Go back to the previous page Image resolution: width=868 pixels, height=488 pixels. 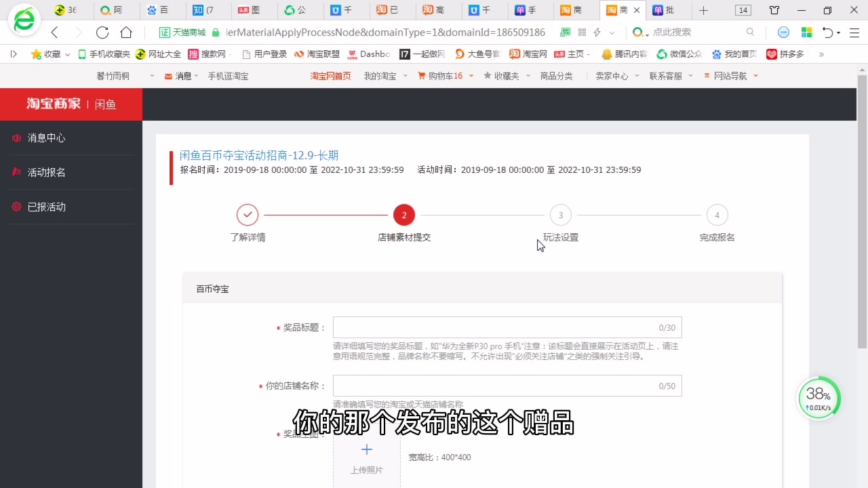click(x=55, y=33)
